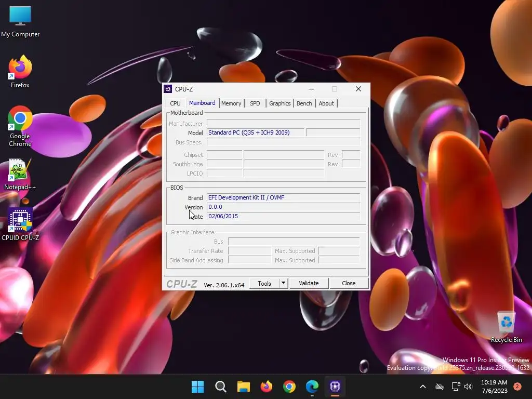Switch to the Memory tab
The image size is (532, 399).
click(x=231, y=103)
